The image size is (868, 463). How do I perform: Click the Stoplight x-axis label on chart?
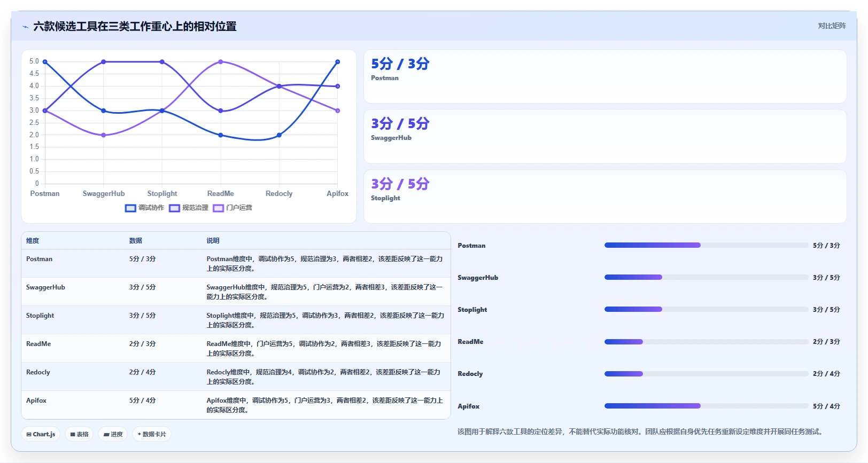click(x=162, y=194)
